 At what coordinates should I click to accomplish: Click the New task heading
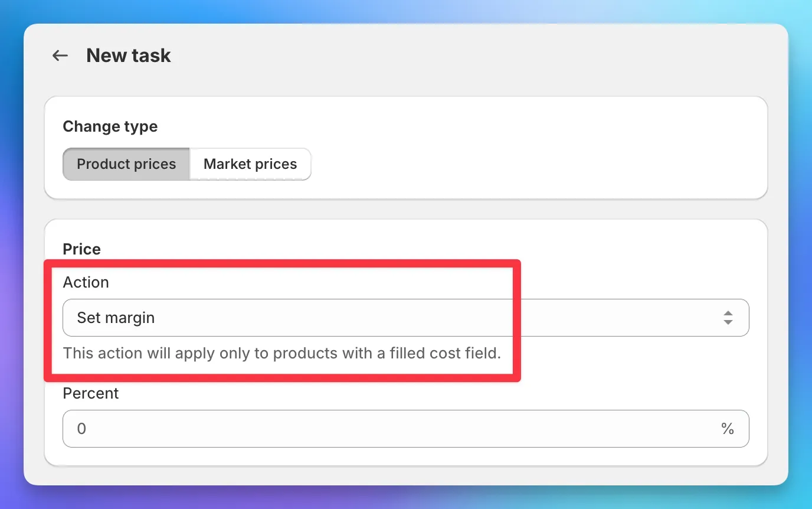coord(129,55)
